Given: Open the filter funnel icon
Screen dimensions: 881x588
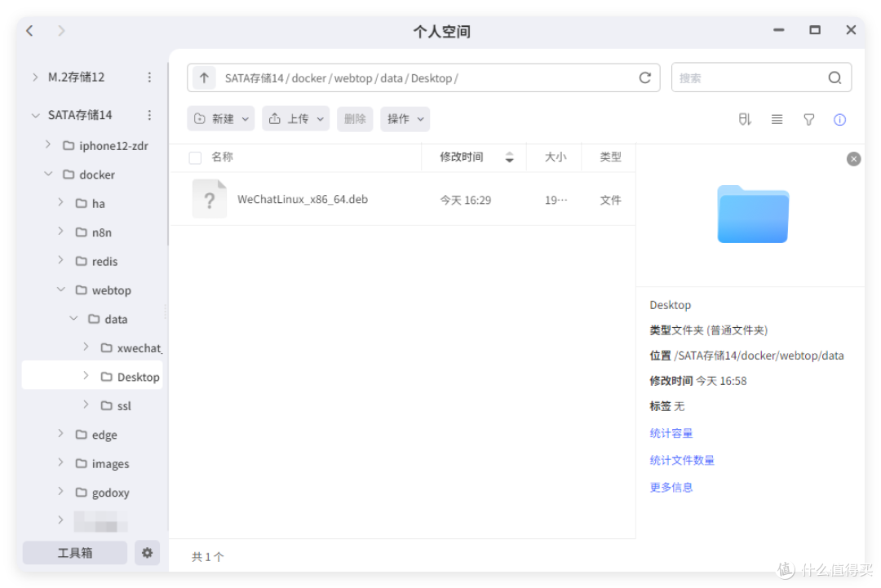Looking at the screenshot, I should click(x=808, y=119).
